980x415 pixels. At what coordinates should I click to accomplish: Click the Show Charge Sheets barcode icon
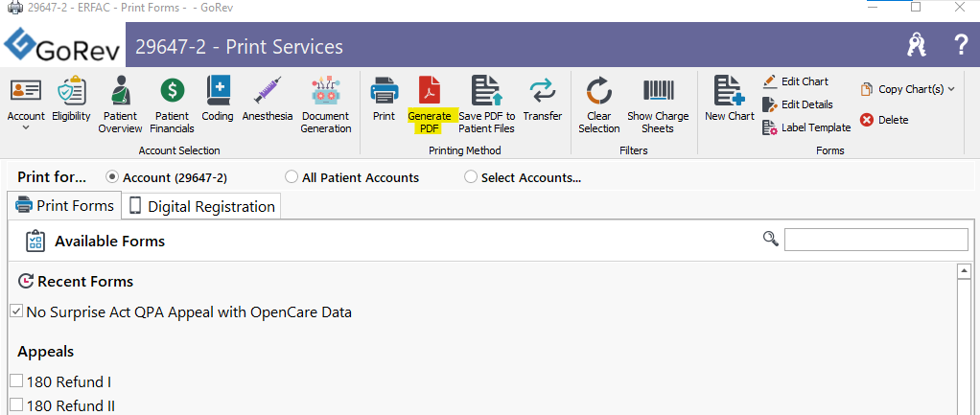(658, 91)
